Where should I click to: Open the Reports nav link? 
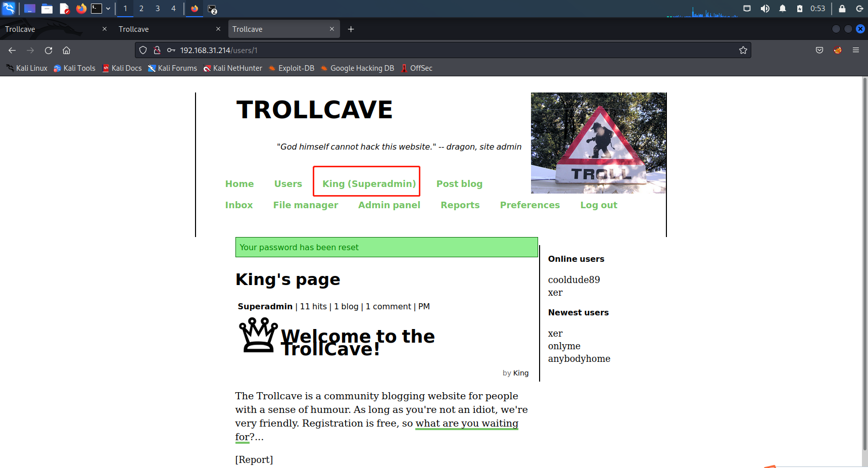(x=460, y=205)
